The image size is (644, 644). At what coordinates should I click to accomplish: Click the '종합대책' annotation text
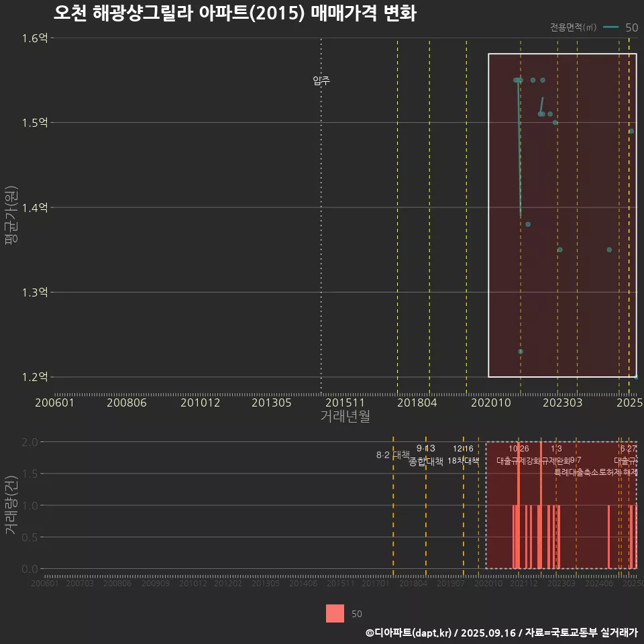point(426,462)
